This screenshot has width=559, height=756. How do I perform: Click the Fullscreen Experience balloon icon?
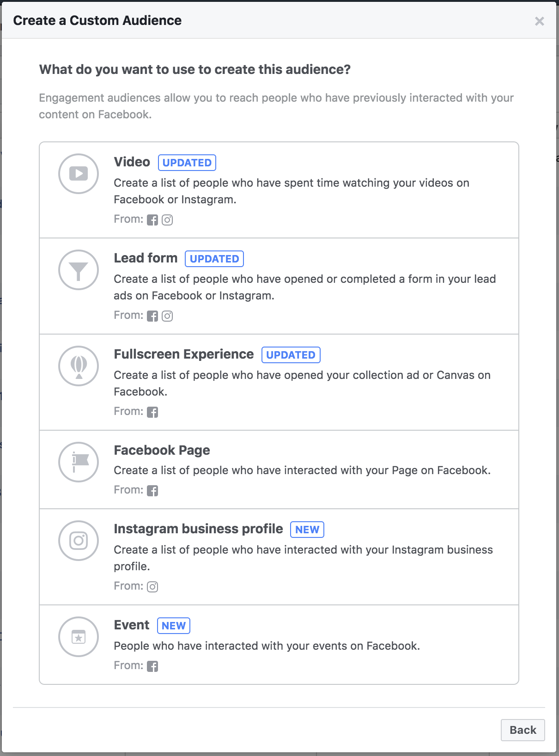79,366
